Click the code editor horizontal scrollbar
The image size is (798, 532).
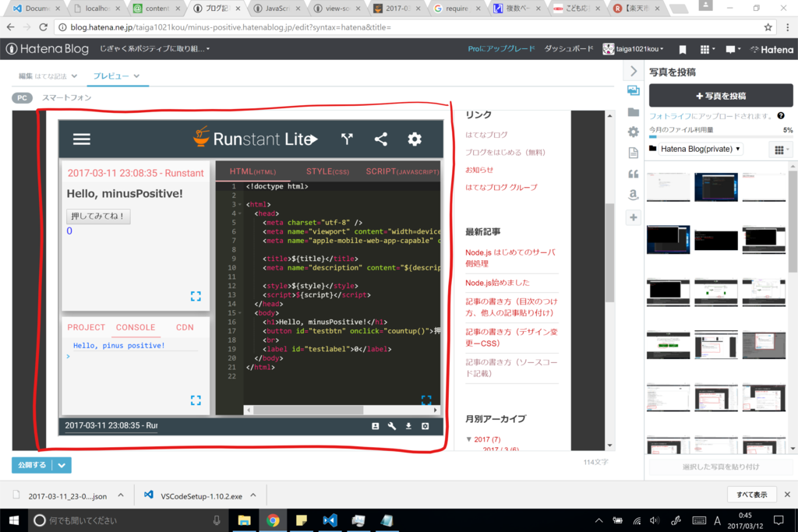coord(309,410)
